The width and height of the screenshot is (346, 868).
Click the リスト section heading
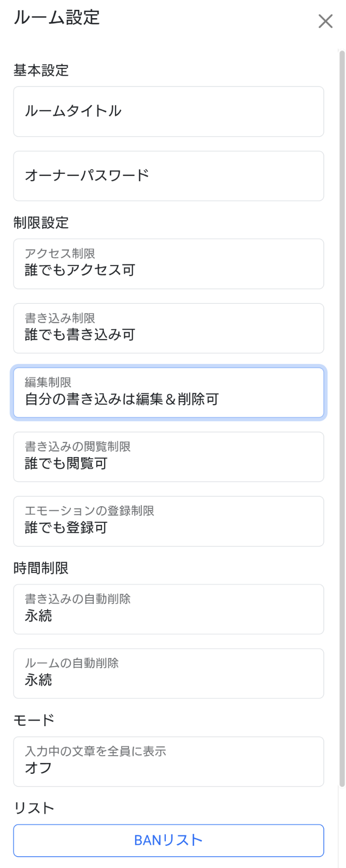pos(34,808)
